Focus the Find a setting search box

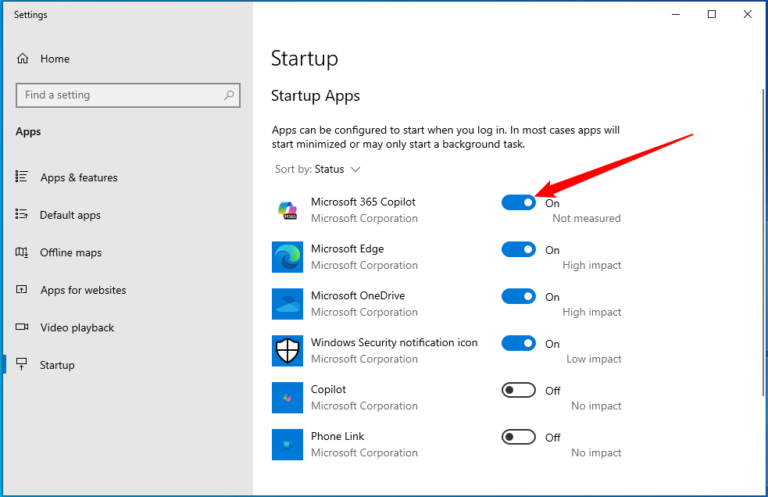(x=128, y=95)
